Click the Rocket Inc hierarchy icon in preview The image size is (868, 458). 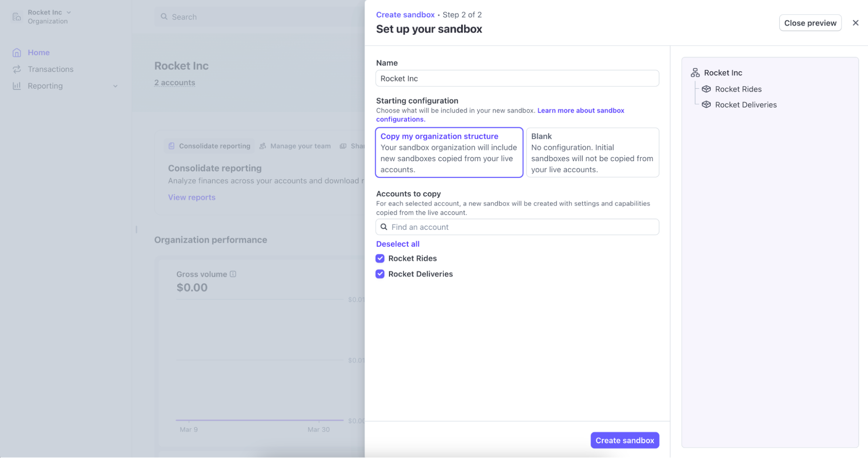695,73
